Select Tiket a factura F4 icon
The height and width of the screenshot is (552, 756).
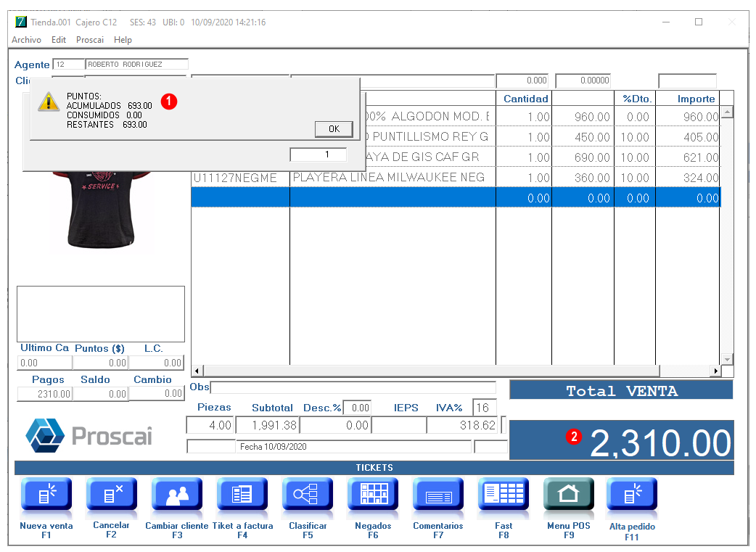tap(242, 495)
